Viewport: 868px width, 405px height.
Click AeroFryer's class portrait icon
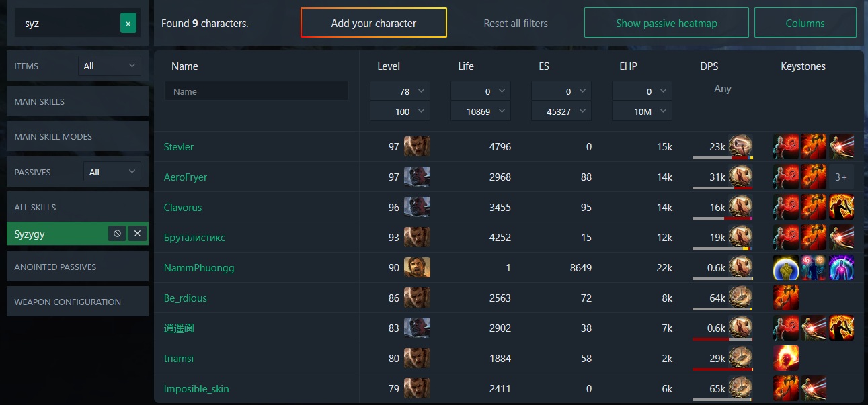point(417,177)
